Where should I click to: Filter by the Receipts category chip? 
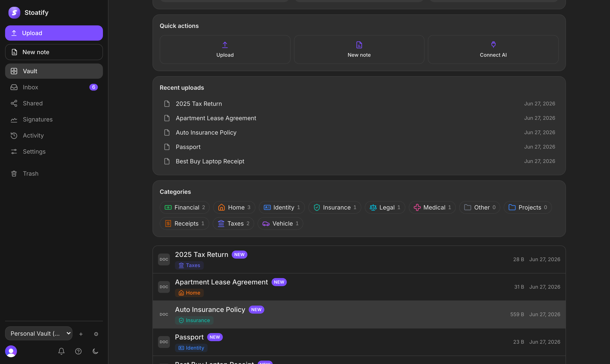click(x=184, y=223)
